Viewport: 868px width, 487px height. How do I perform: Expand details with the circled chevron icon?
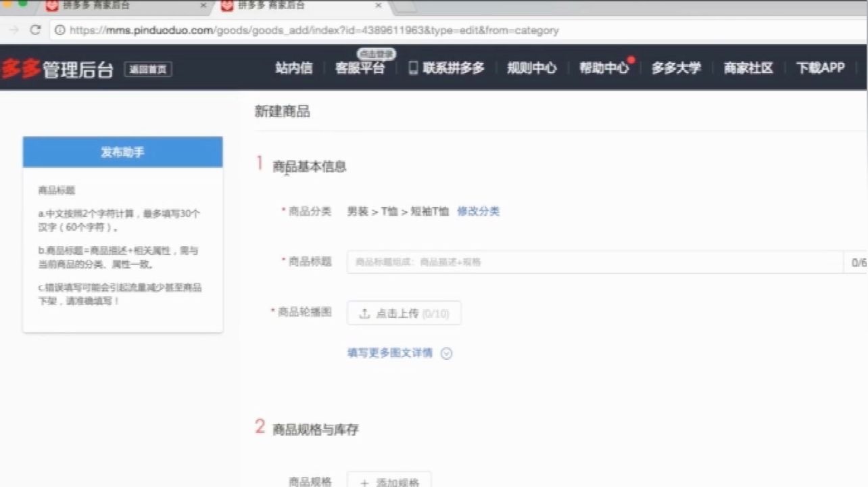tap(446, 353)
